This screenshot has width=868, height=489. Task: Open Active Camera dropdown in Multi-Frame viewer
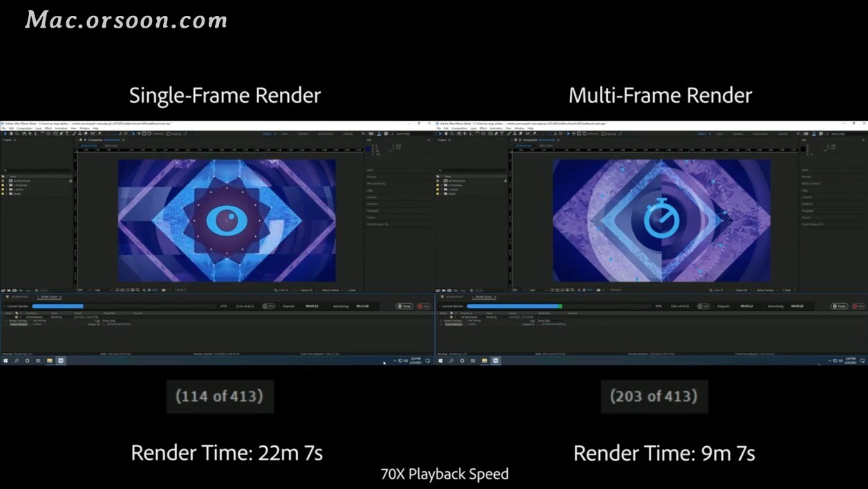pos(766,290)
